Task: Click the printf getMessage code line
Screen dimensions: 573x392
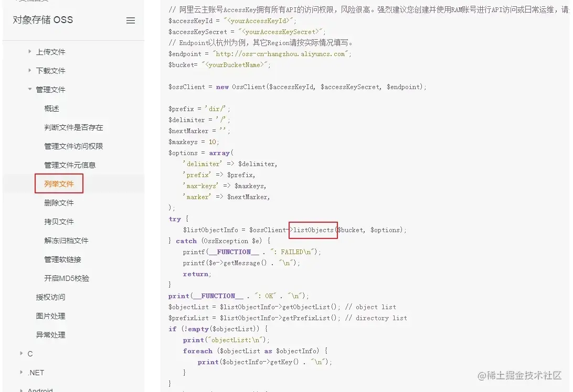Action: [241, 263]
